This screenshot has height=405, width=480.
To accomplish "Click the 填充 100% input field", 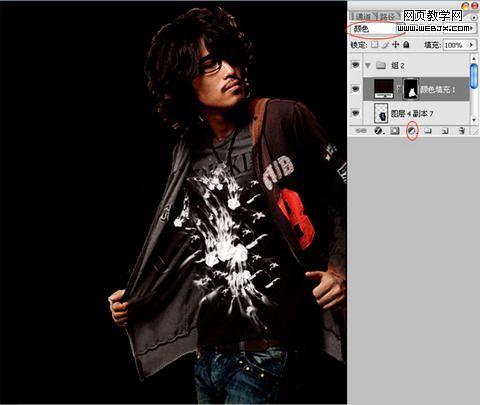I will pyautogui.click(x=455, y=45).
